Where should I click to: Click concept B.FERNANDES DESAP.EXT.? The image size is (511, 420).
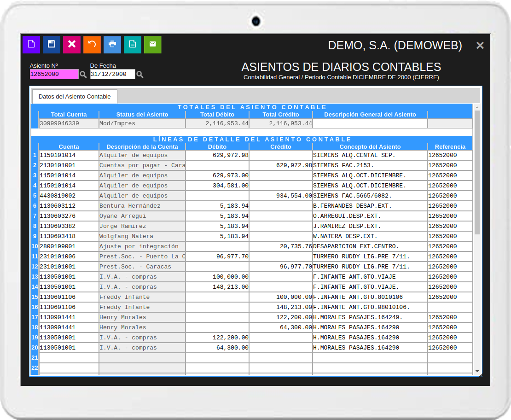coord(370,206)
